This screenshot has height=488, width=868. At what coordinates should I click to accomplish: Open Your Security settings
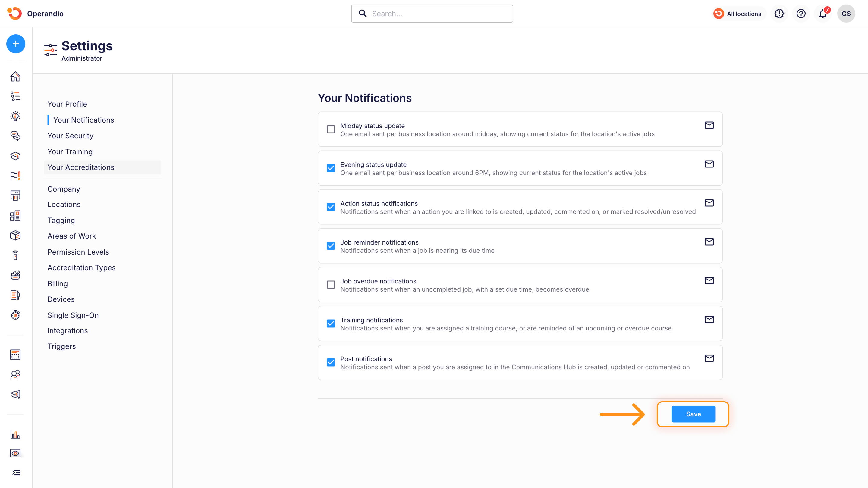71,136
